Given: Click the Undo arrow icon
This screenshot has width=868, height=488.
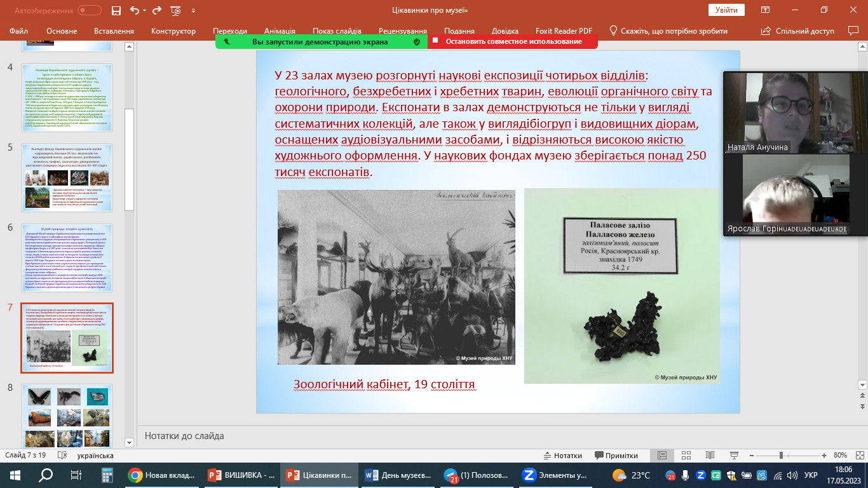Looking at the screenshot, I should (134, 10).
